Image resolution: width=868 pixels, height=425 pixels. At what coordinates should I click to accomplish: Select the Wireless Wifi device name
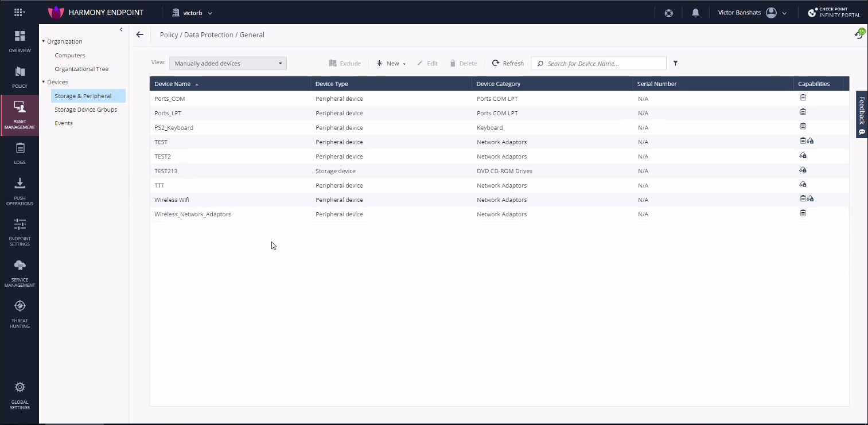click(172, 200)
